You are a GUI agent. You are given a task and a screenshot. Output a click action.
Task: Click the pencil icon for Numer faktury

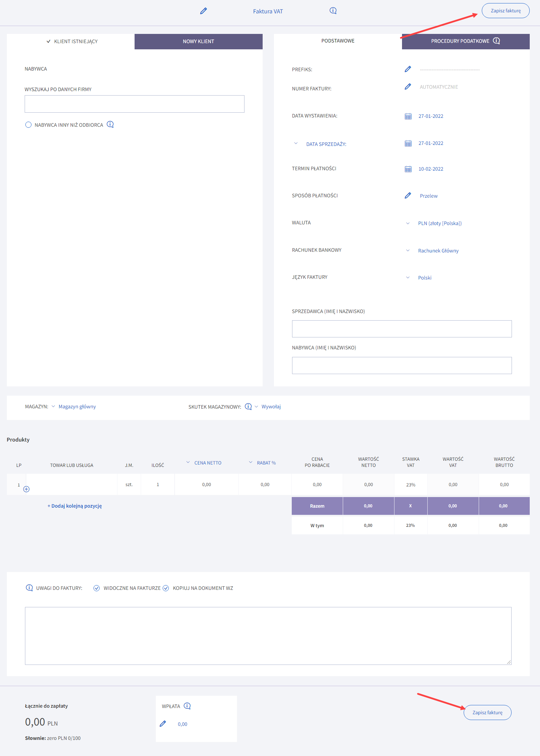coord(407,87)
